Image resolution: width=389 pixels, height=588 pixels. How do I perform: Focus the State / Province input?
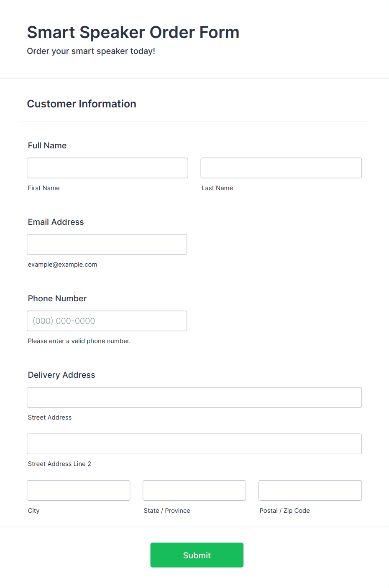[x=194, y=490]
